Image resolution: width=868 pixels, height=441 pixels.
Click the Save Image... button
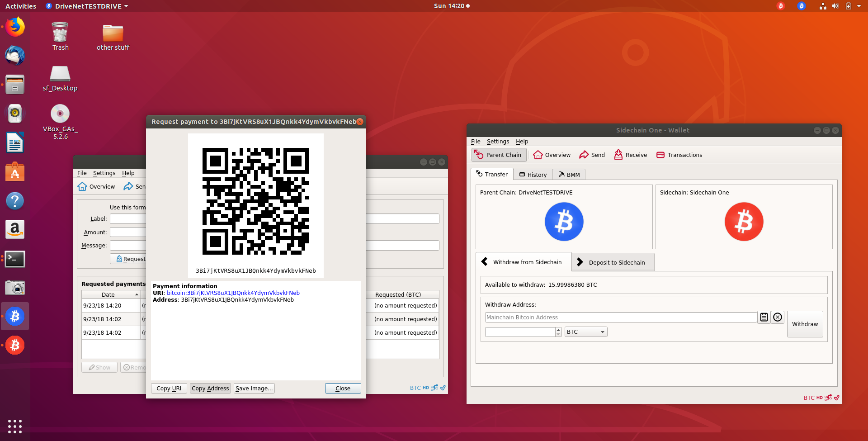coord(254,388)
